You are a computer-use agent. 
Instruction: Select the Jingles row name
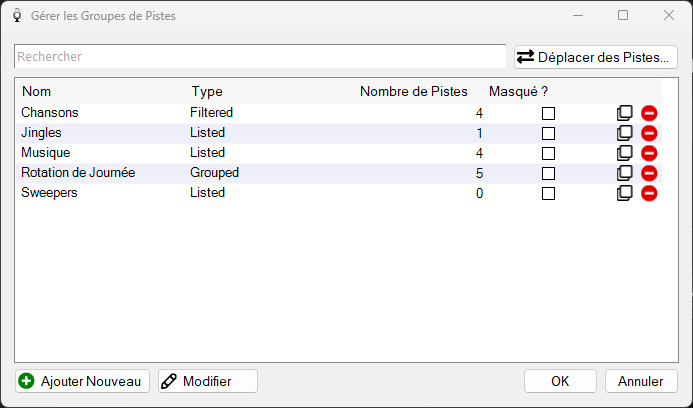coord(42,133)
